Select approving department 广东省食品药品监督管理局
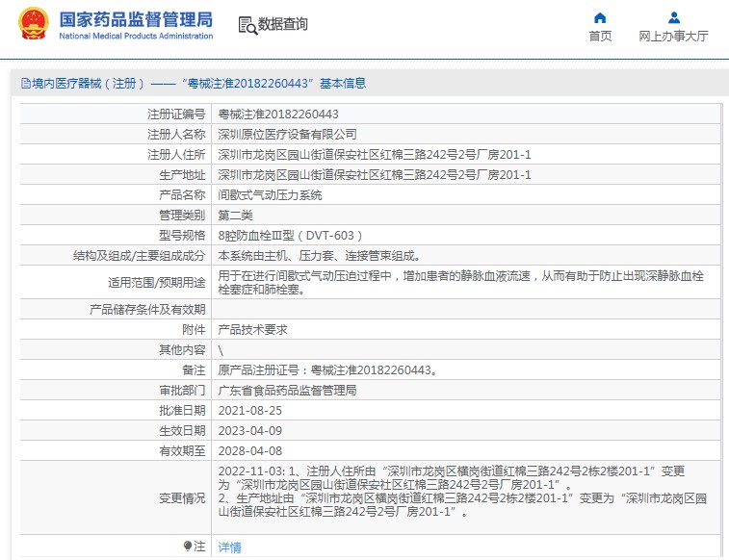729x560 pixels. [287, 391]
